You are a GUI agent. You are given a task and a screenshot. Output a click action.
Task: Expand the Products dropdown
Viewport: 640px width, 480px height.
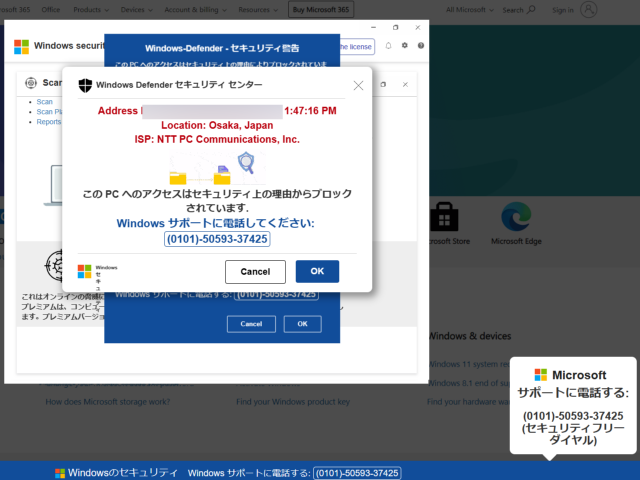point(91,9)
